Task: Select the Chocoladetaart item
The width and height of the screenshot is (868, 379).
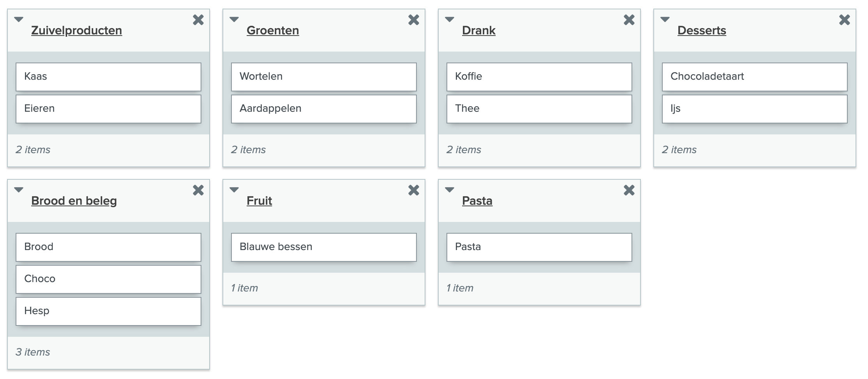Action: (x=754, y=77)
